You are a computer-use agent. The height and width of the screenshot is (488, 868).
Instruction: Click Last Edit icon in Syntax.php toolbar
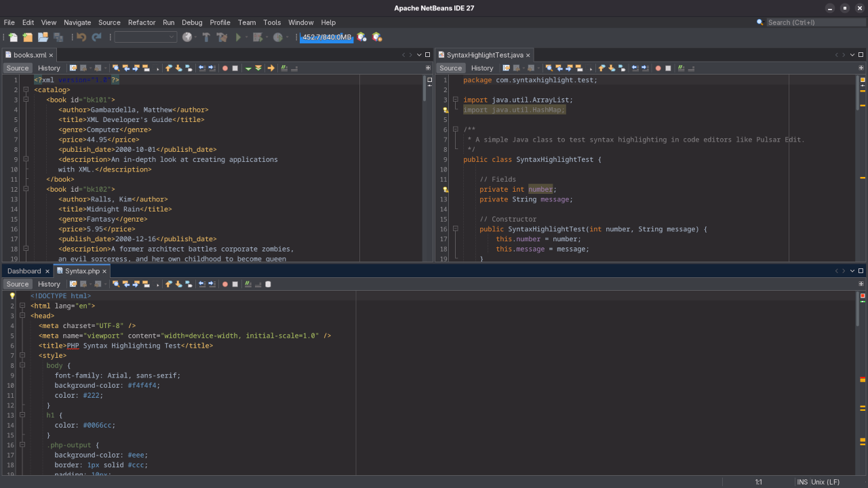pyautogui.click(x=73, y=284)
